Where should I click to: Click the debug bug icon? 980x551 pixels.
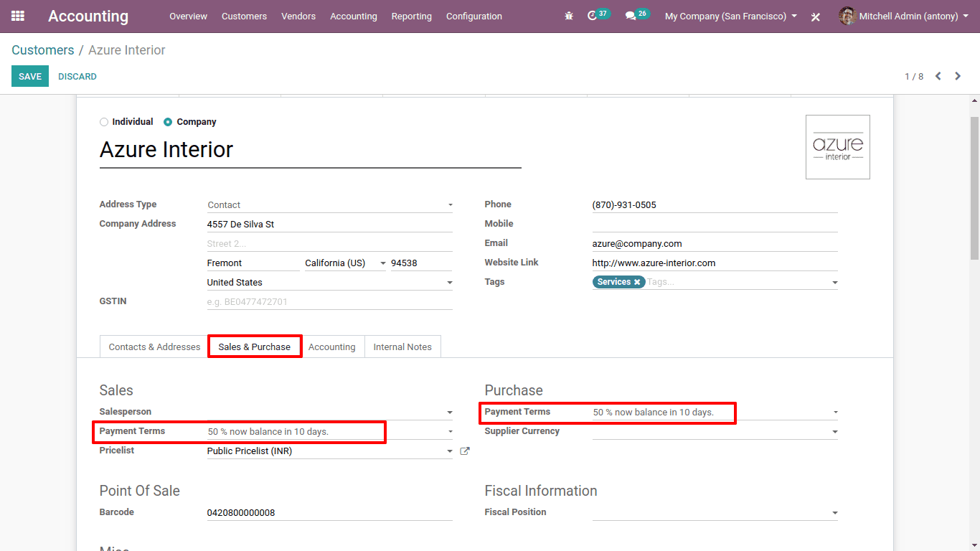569,16
